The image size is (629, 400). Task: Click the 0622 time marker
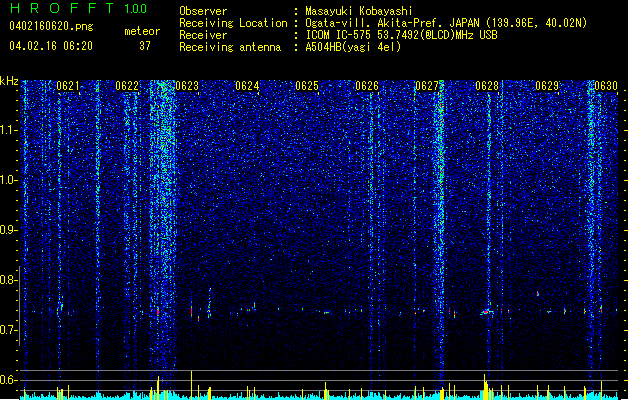point(127,86)
